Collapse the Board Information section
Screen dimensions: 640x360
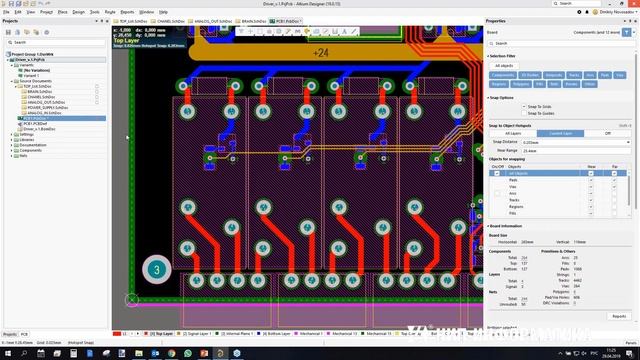point(488,226)
